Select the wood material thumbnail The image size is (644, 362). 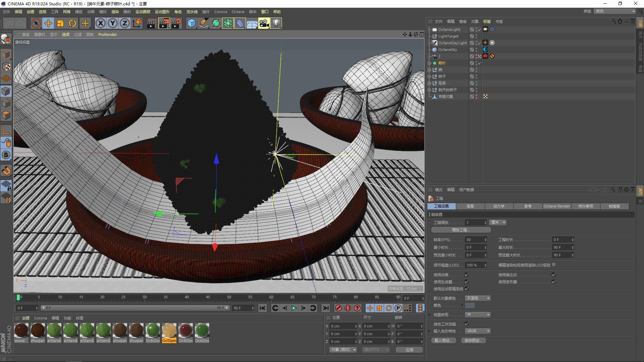[x=21, y=330]
